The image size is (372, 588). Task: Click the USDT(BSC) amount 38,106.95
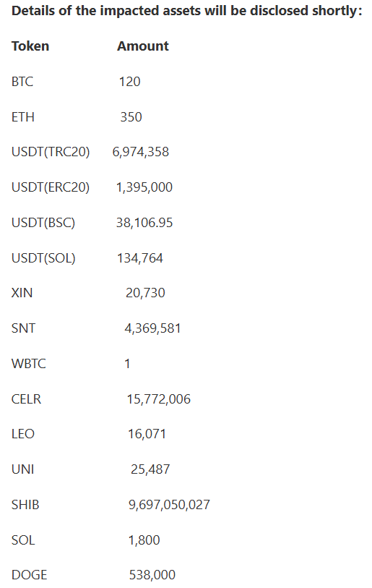[x=144, y=223]
